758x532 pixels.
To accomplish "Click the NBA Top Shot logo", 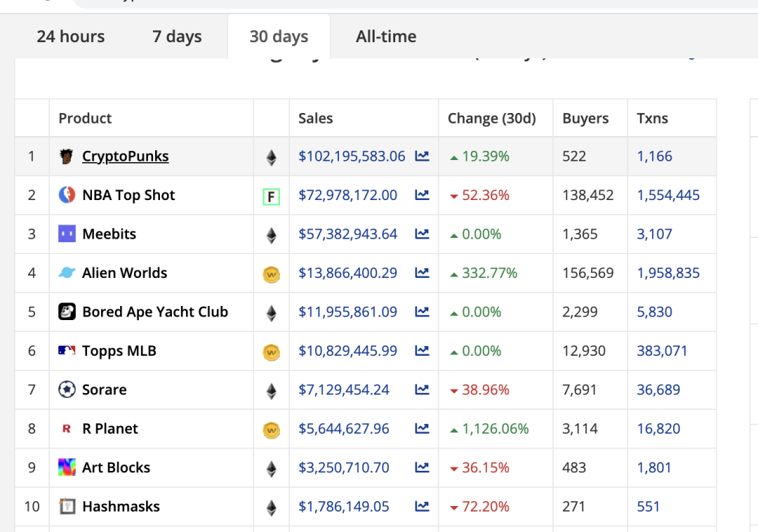I will pos(67,194).
